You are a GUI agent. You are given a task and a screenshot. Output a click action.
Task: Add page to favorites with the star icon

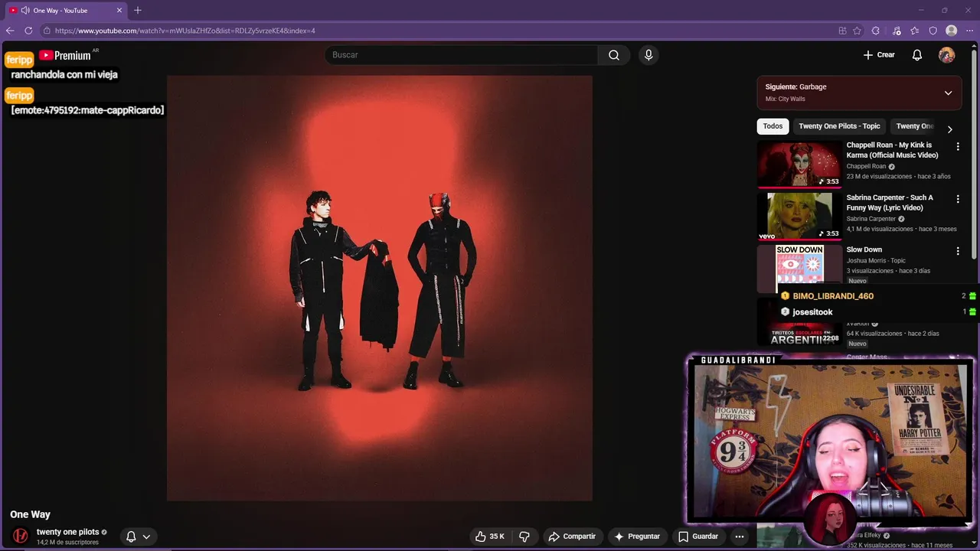(x=857, y=31)
